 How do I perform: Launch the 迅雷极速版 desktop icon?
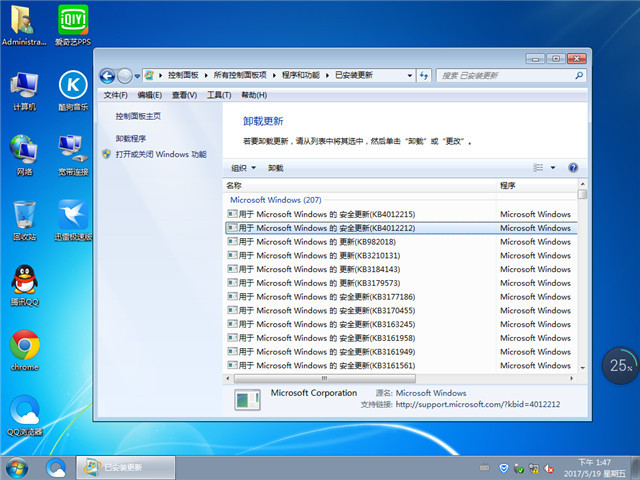click(x=73, y=221)
